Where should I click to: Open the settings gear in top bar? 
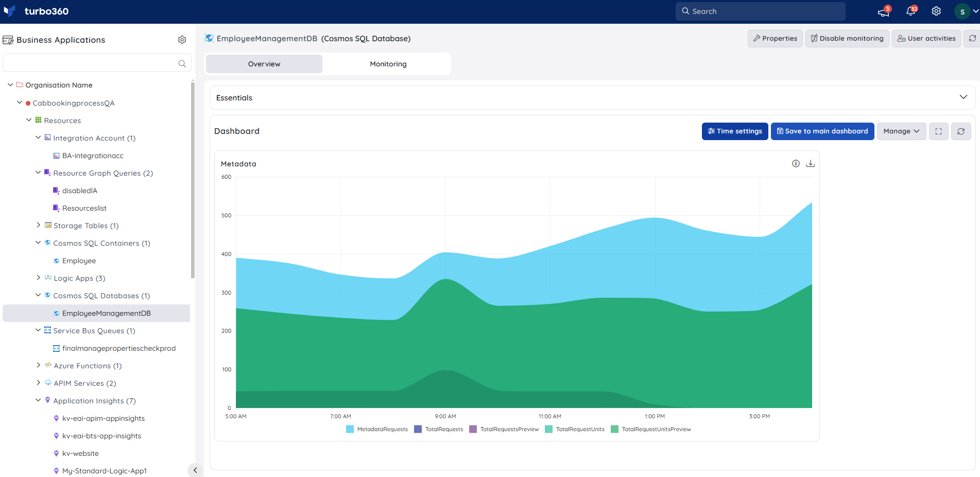(x=936, y=11)
